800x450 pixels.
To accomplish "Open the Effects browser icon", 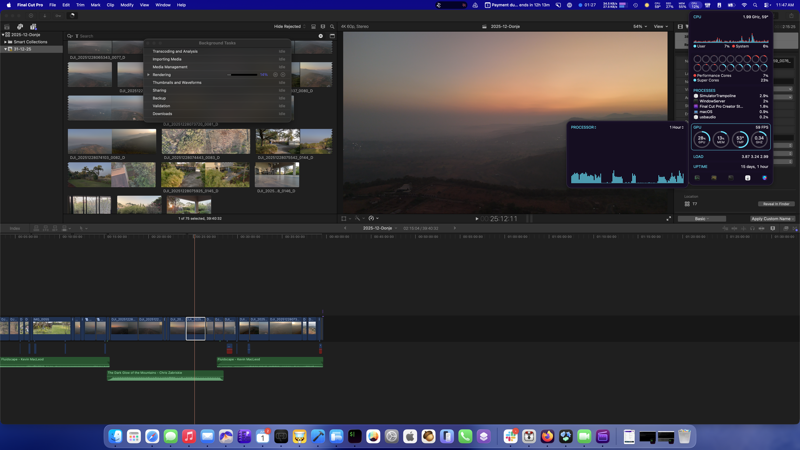I will tap(786, 229).
